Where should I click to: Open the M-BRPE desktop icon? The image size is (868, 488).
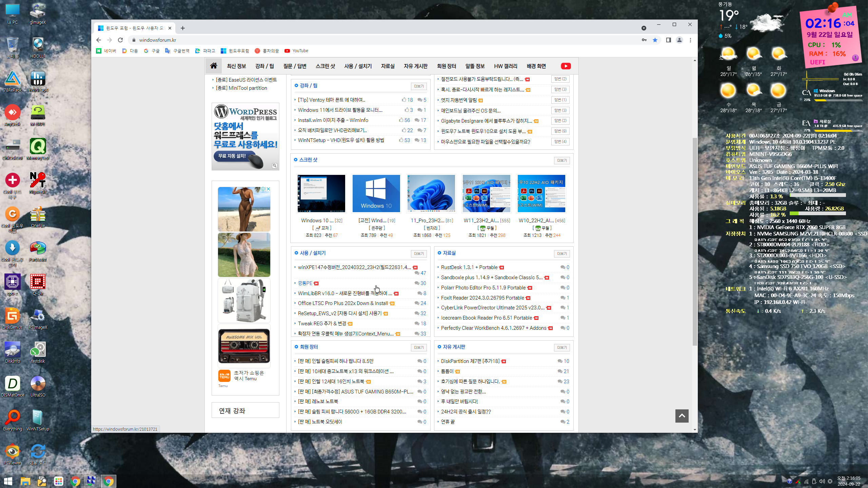pos(38,115)
